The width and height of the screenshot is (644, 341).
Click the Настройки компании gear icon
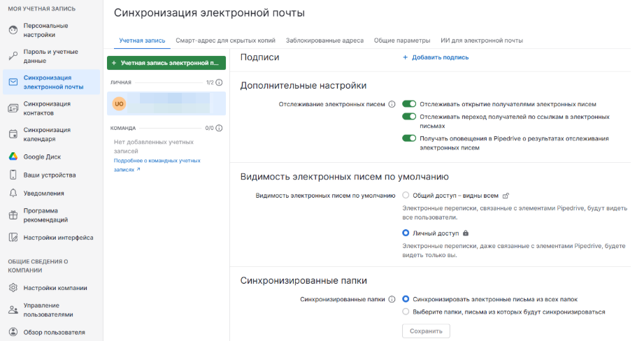[x=13, y=288]
